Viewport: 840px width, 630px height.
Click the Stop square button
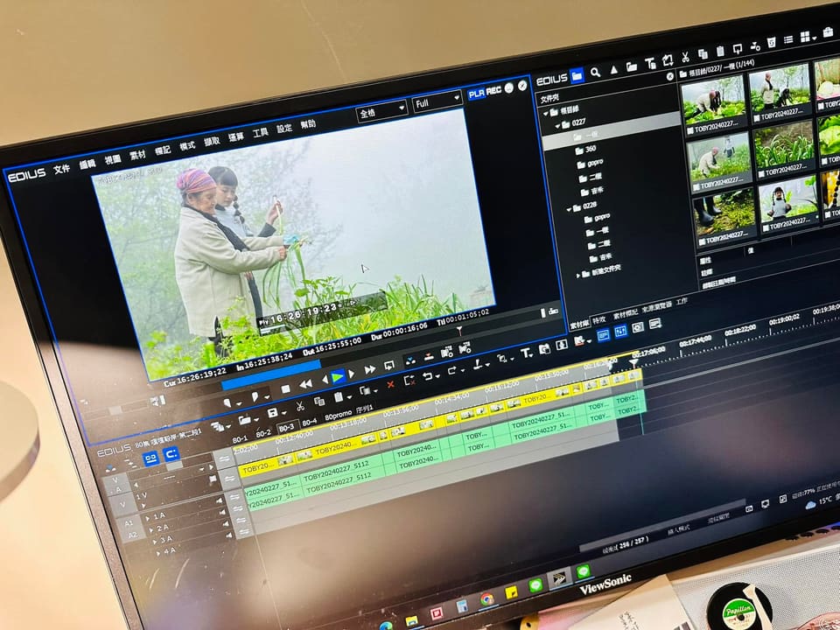pyautogui.click(x=285, y=388)
